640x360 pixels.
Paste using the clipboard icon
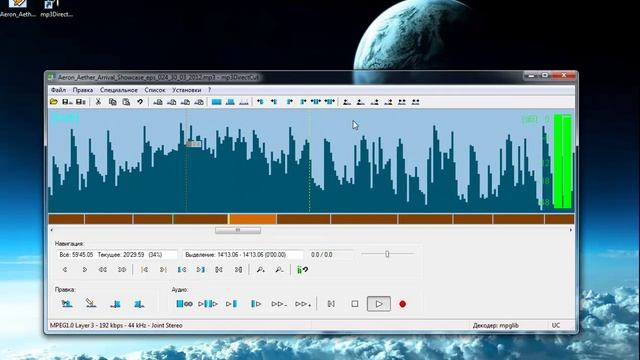pos(126,102)
